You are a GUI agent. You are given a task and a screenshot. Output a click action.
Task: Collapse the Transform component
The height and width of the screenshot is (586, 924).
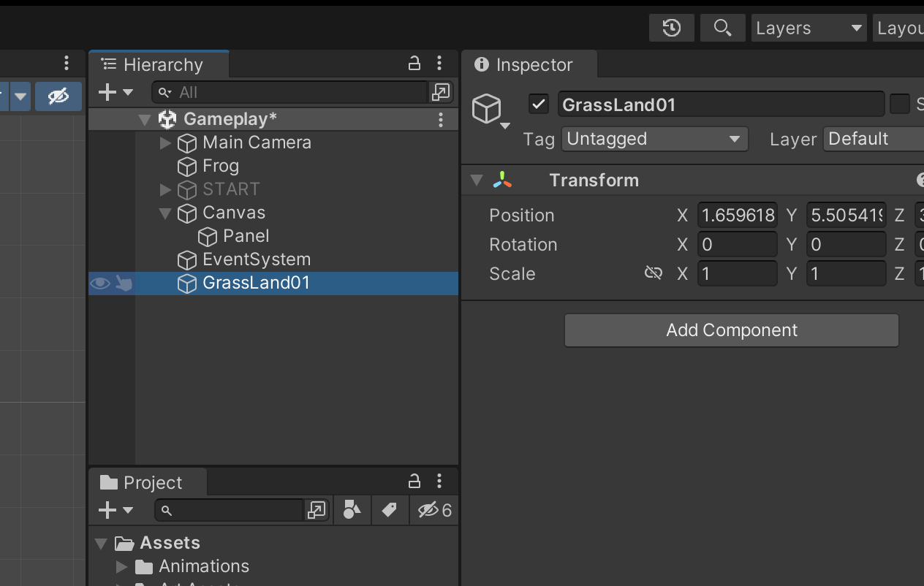477,180
